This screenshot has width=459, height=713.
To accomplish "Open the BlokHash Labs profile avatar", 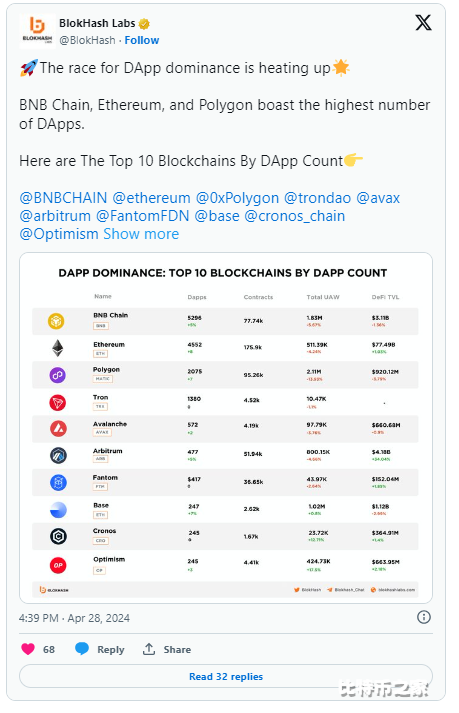I will [x=37, y=31].
